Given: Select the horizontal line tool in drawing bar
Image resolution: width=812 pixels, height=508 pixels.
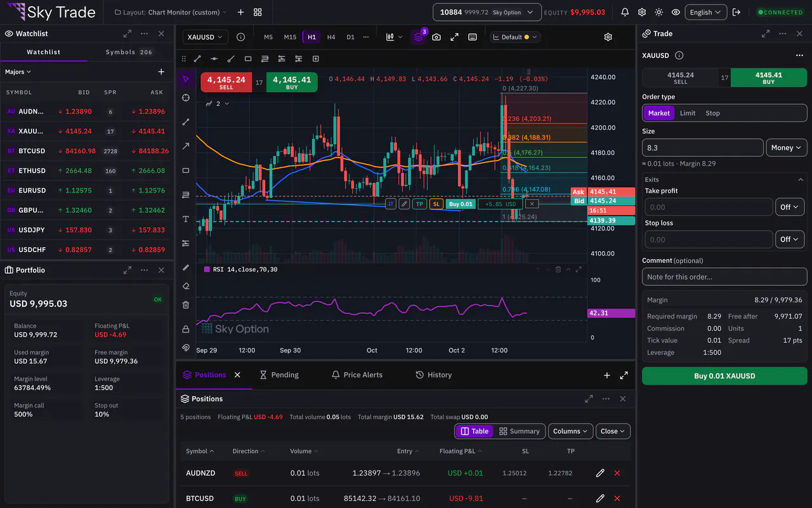Looking at the screenshot, I should [x=214, y=59].
